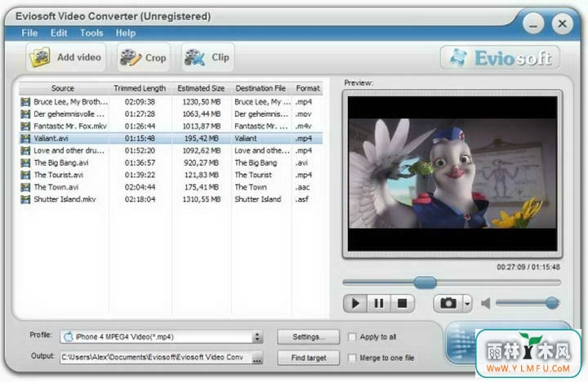Click the Apple icon in Profile field

(x=69, y=336)
